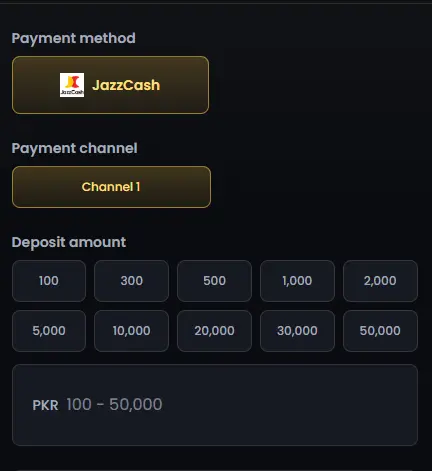
Task: Select JazzCash as payment method
Action: point(110,85)
